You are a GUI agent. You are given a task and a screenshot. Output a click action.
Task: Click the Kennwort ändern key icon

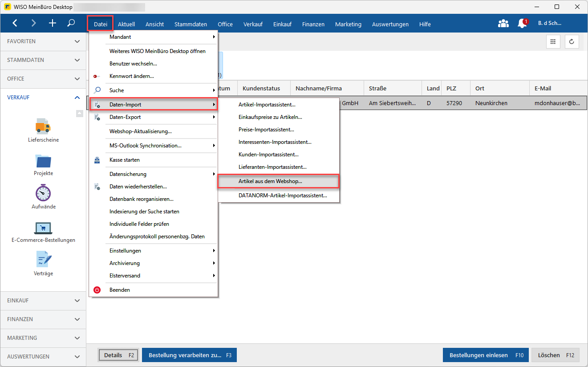point(97,76)
